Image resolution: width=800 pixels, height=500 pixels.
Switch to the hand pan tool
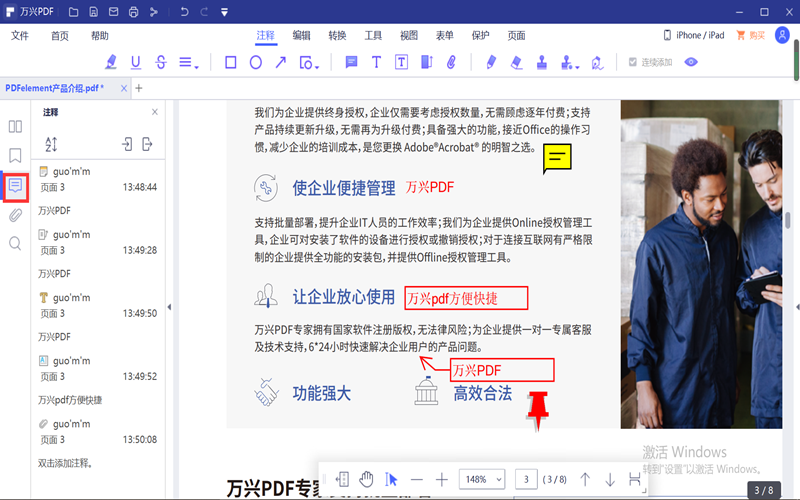(x=366, y=479)
